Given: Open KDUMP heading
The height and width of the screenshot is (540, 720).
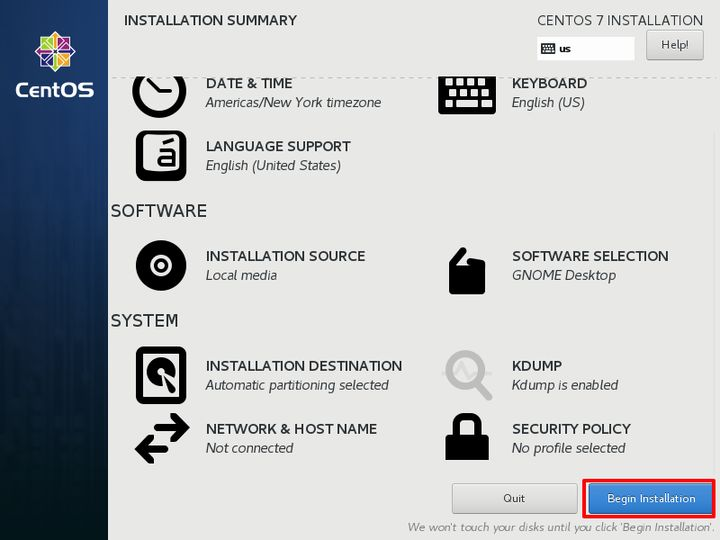Looking at the screenshot, I should [x=537, y=366].
